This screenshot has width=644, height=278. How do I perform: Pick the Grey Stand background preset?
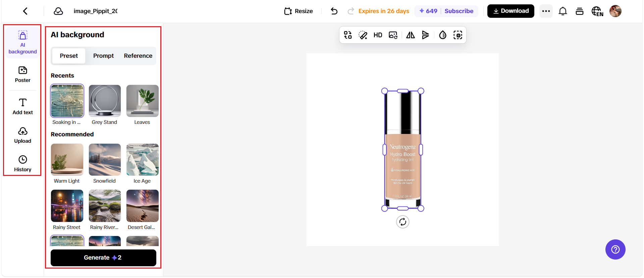(105, 101)
